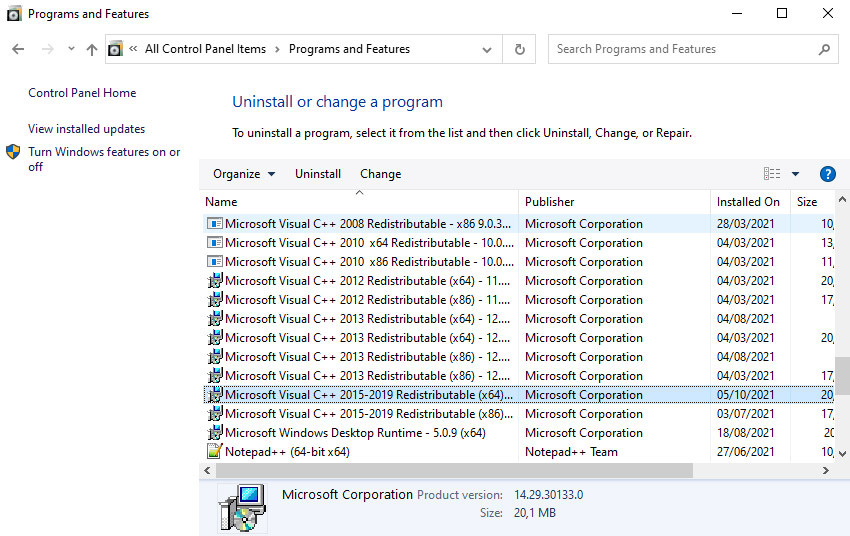Click icon of Visual C++ 2015-2019 (x64) row
Viewport: 850px width, 536px height.
[x=215, y=394]
